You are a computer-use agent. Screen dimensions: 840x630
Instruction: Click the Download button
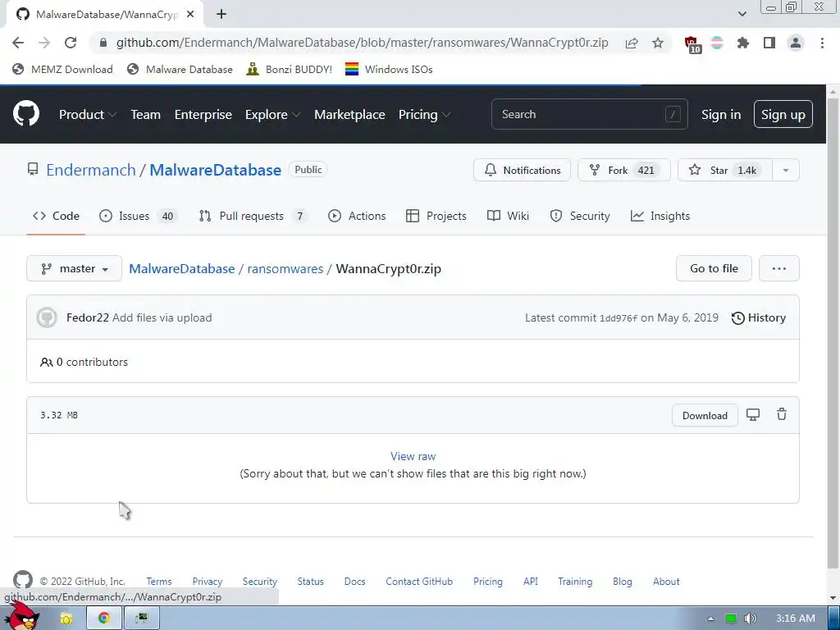pyautogui.click(x=705, y=415)
